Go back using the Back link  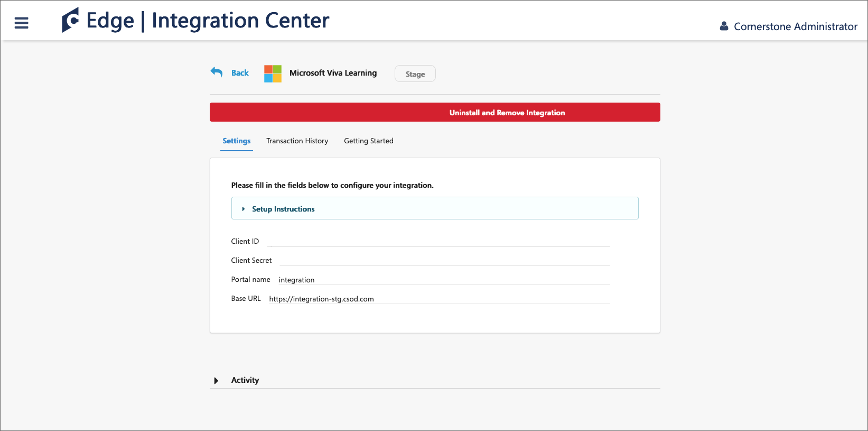click(x=240, y=73)
